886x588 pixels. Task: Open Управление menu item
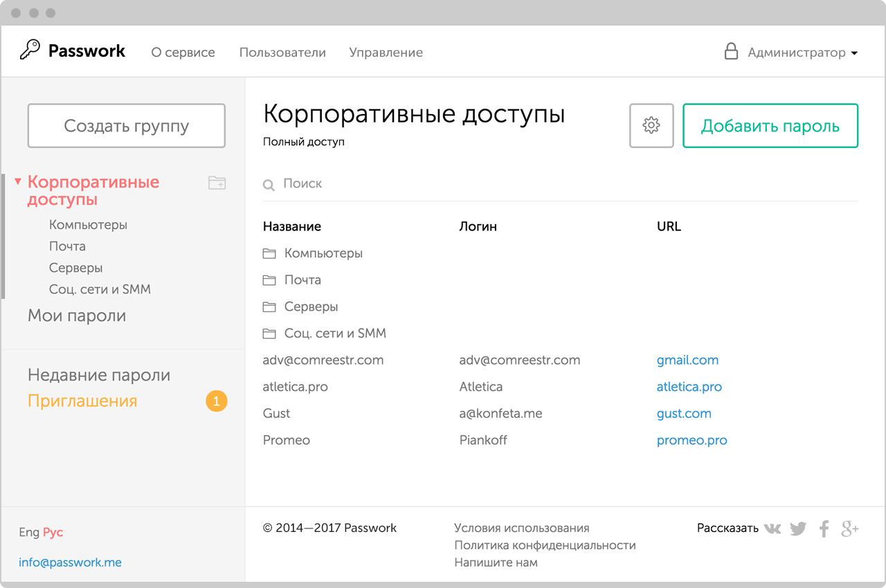point(386,53)
